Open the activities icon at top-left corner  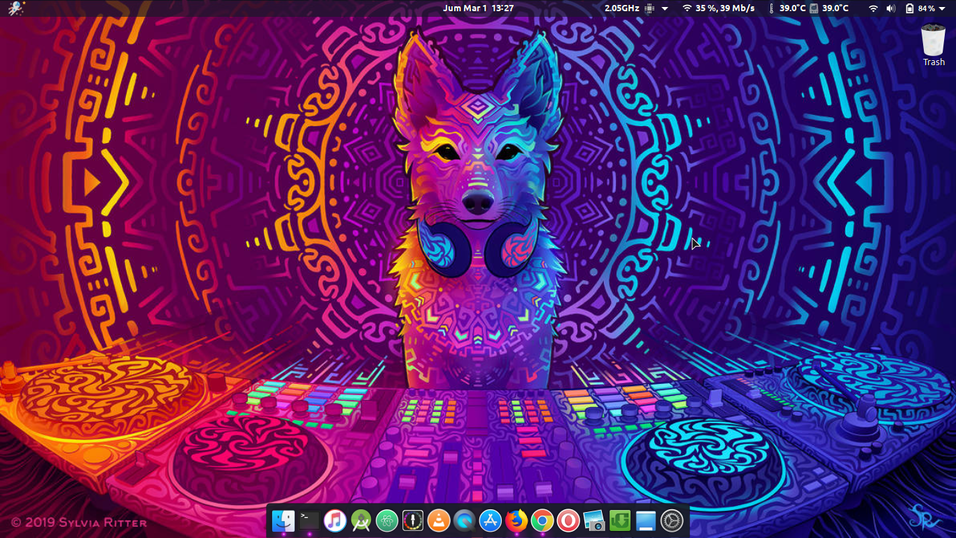(16, 9)
